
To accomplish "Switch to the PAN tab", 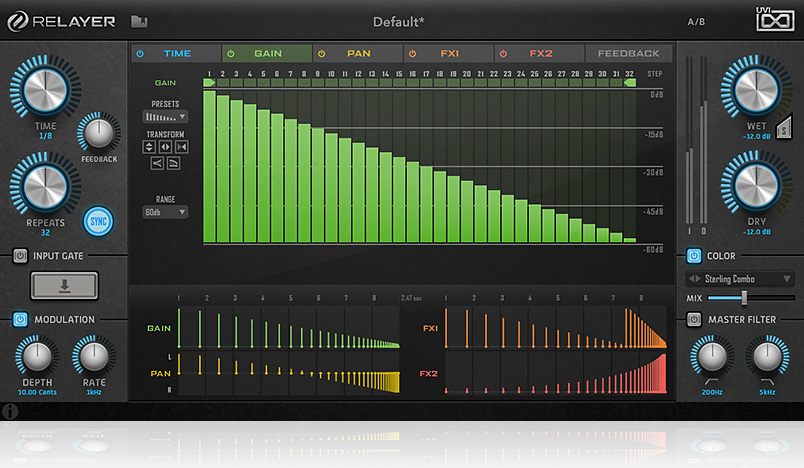I will tap(358, 53).
